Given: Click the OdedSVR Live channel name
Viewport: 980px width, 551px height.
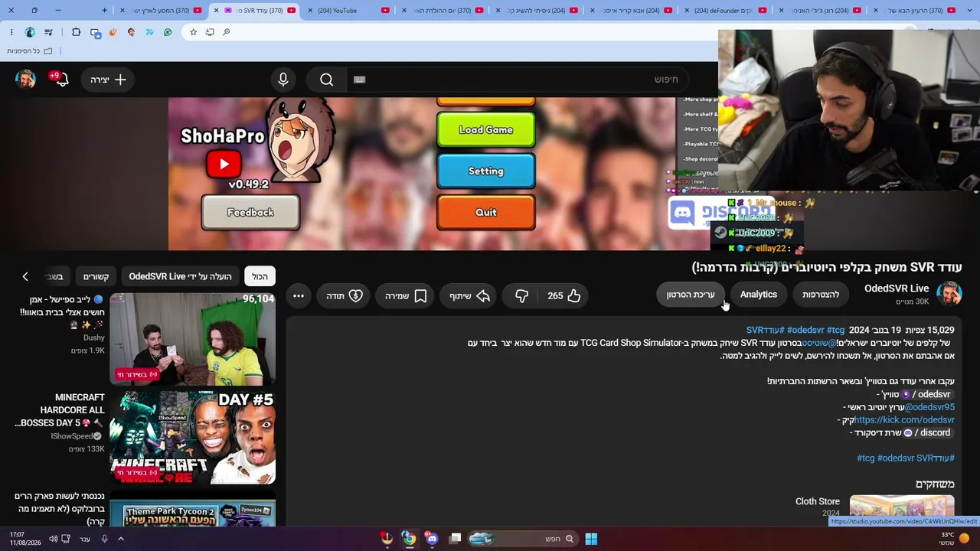Looking at the screenshot, I should (897, 289).
